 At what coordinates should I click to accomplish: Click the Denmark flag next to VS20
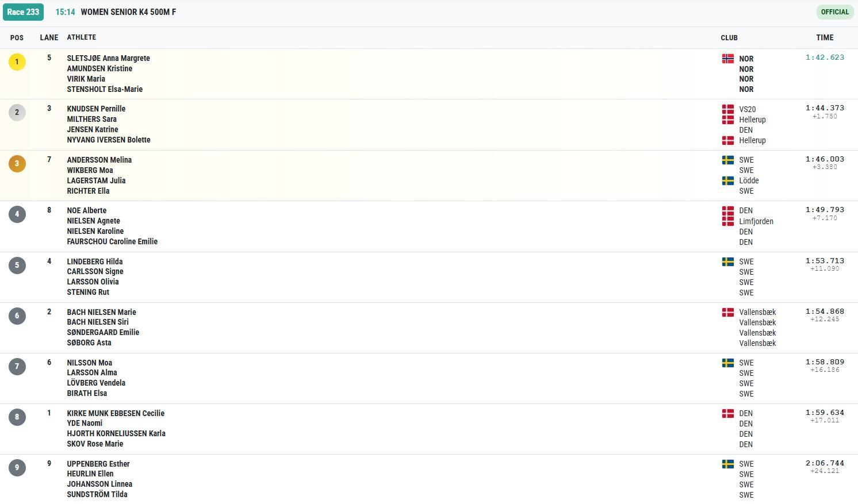pos(727,109)
